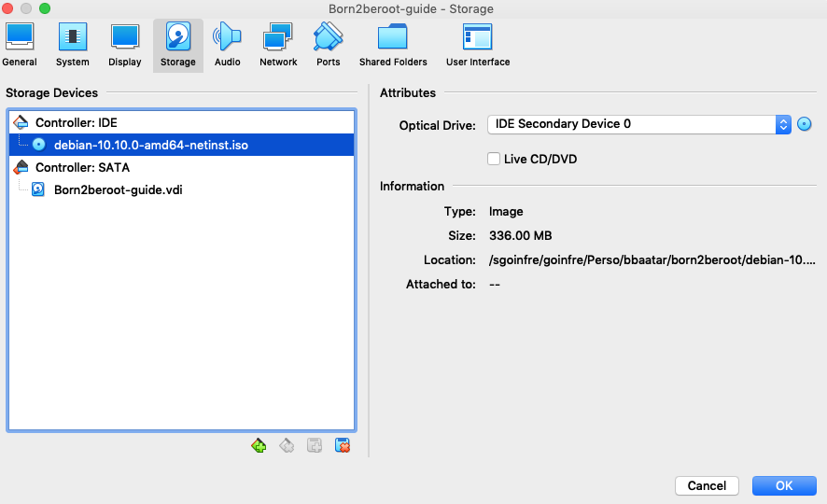This screenshot has width=827, height=504.
Task: Click the add new storage controller icon
Action: click(259, 445)
